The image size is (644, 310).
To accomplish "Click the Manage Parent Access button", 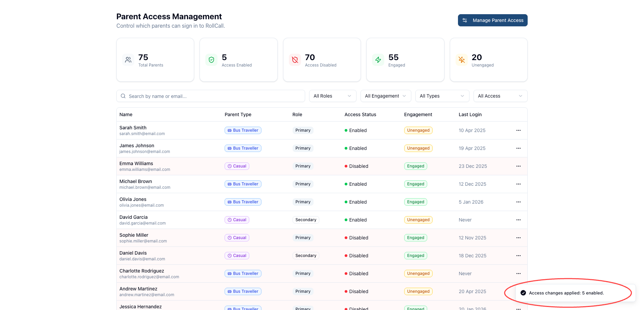I will click(492, 20).
